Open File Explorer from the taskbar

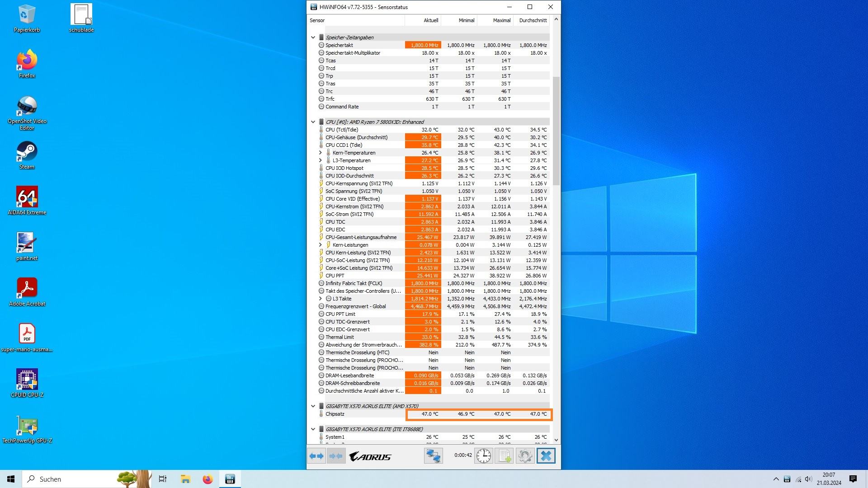point(185,479)
